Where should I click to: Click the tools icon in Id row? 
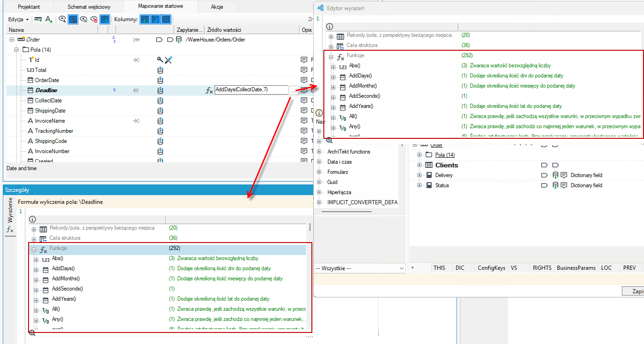168,60
